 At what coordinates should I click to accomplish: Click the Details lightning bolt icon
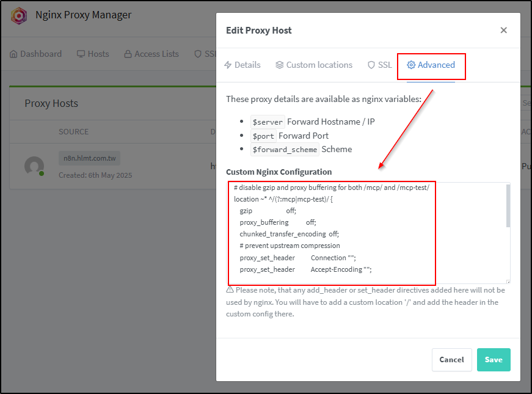pos(228,65)
